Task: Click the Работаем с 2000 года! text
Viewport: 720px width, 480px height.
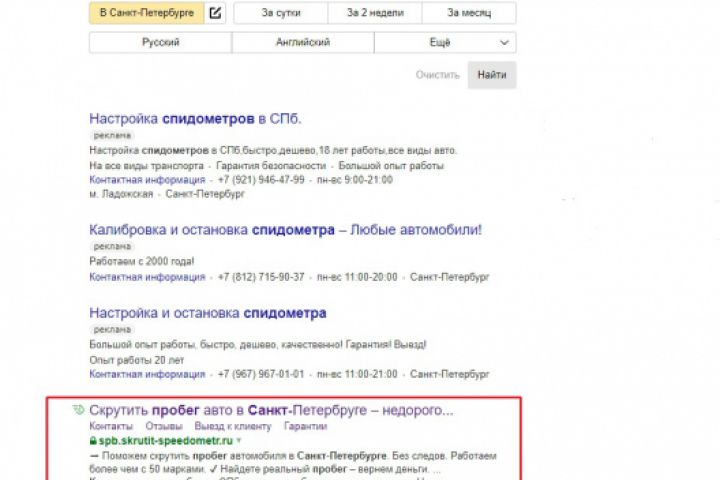Action: (141, 261)
